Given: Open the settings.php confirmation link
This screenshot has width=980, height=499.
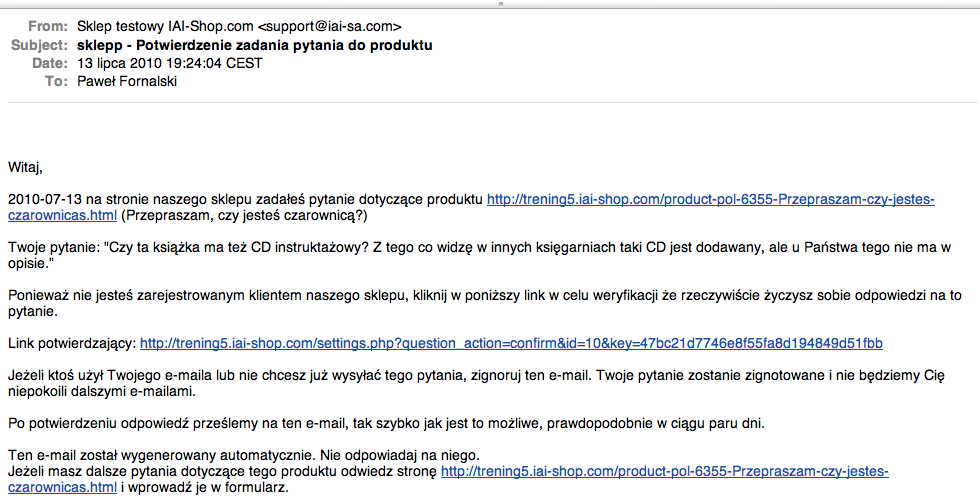Looking at the screenshot, I should click(510, 343).
